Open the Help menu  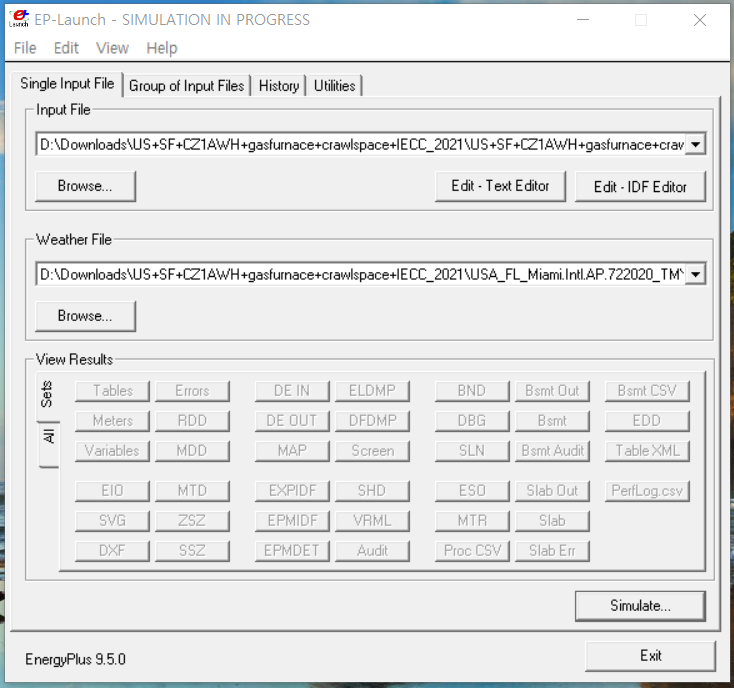(x=162, y=48)
